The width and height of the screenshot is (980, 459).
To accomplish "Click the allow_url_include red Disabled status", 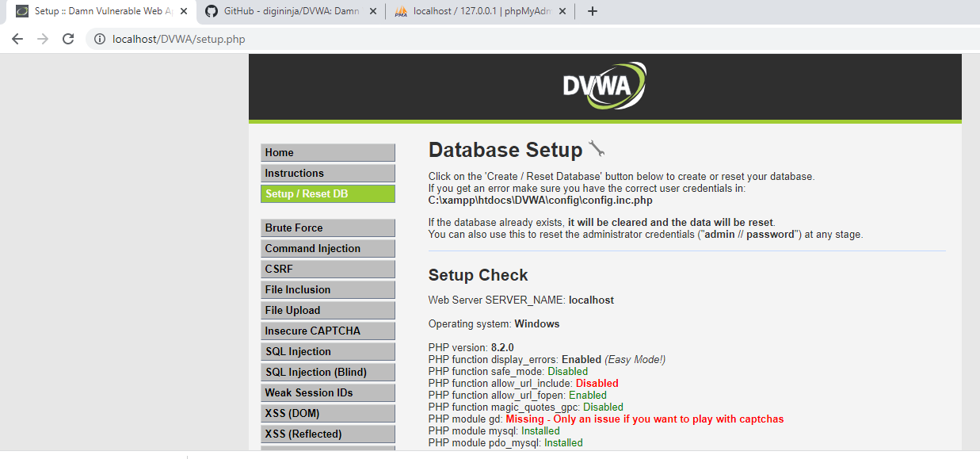I will [597, 383].
